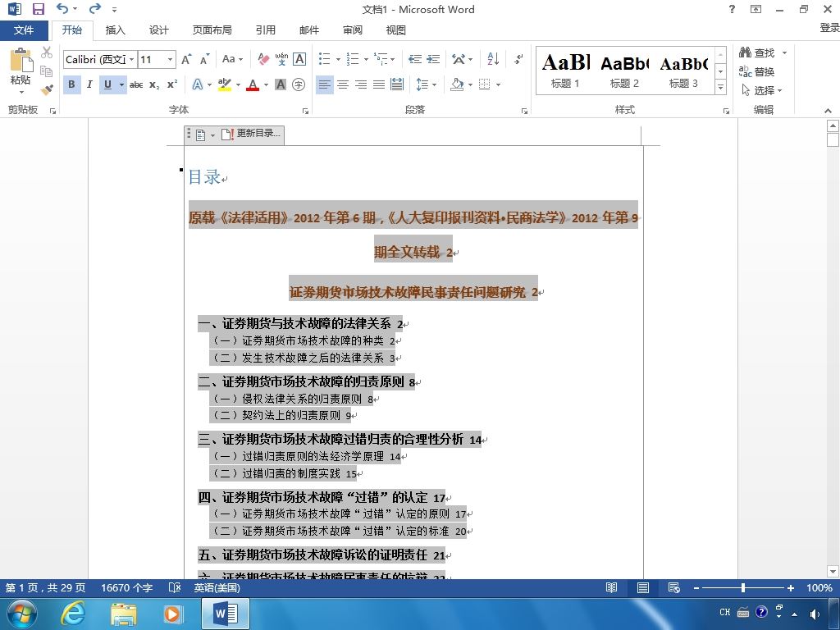Open font size dropdown showing 11

click(x=170, y=59)
